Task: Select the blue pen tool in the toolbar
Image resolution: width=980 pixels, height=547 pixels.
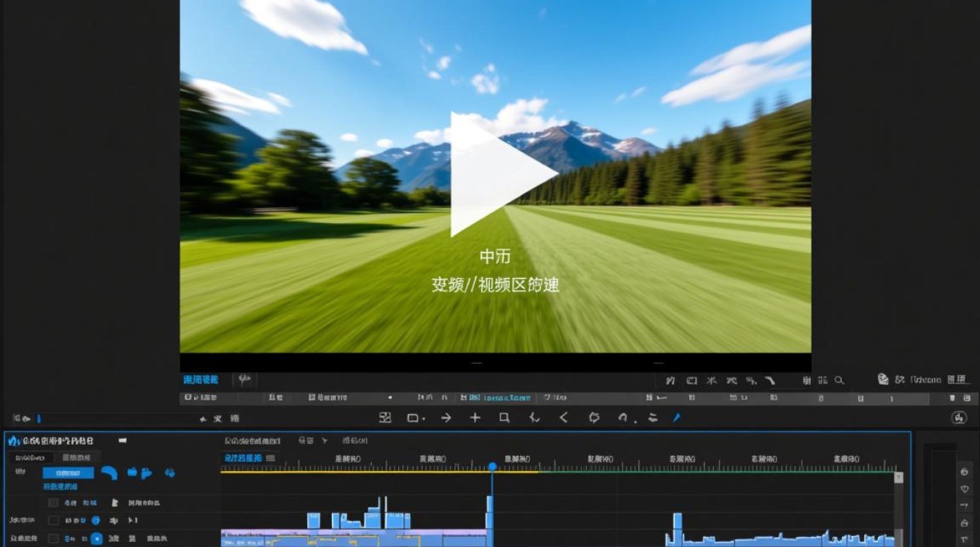Action: tap(676, 417)
